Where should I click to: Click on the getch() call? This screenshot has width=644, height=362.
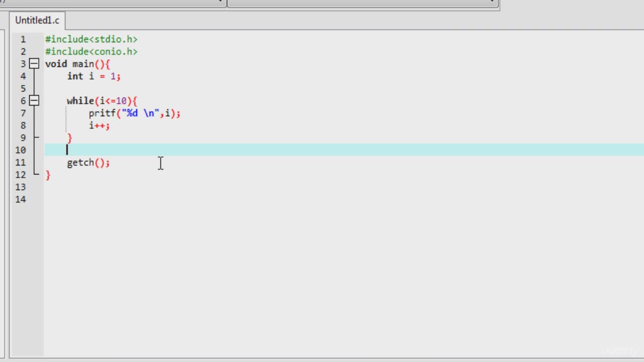point(88,162)
